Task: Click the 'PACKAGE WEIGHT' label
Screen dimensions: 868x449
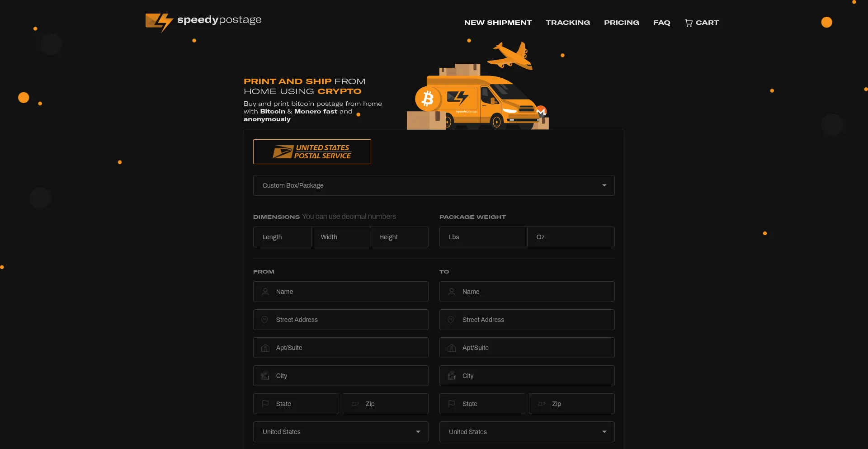Action: point(472,217)
